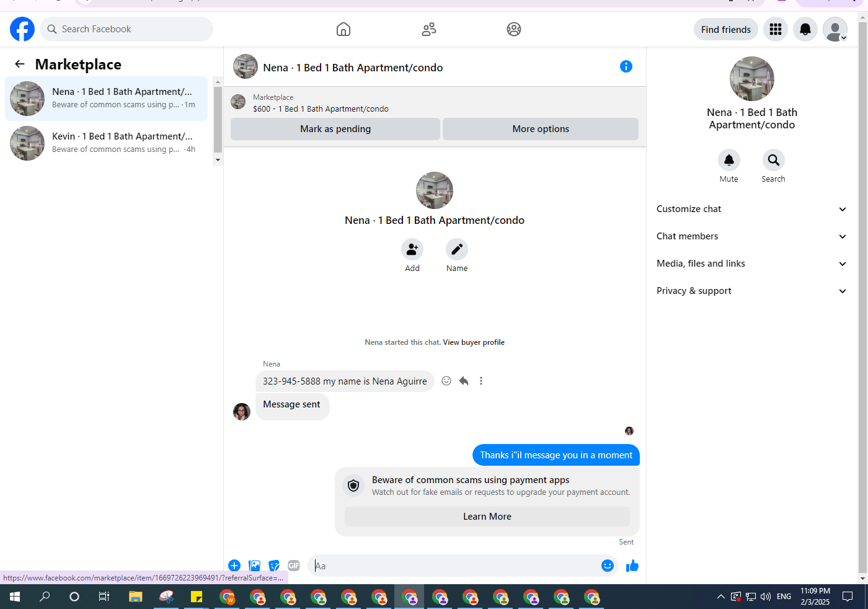Mute this conversation
The width and height of the screenshot is (868, 609).
[x=729, y=160]
